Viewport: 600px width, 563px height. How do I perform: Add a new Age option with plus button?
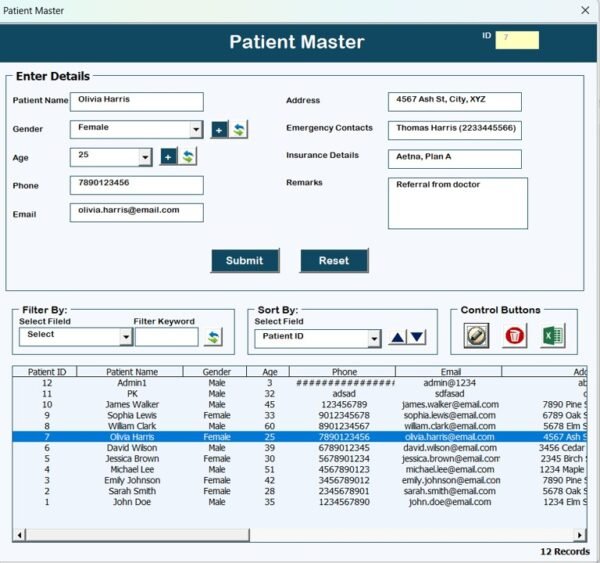(168, 157)
